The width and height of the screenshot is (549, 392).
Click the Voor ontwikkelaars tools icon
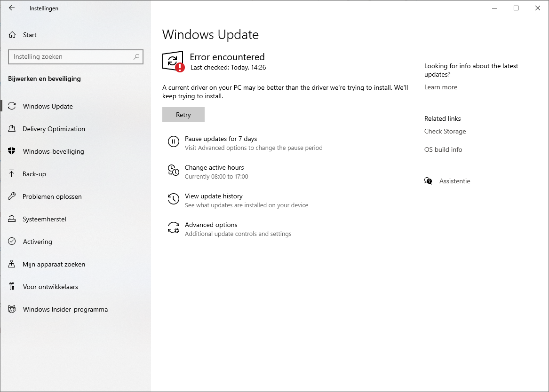point(12,286)
